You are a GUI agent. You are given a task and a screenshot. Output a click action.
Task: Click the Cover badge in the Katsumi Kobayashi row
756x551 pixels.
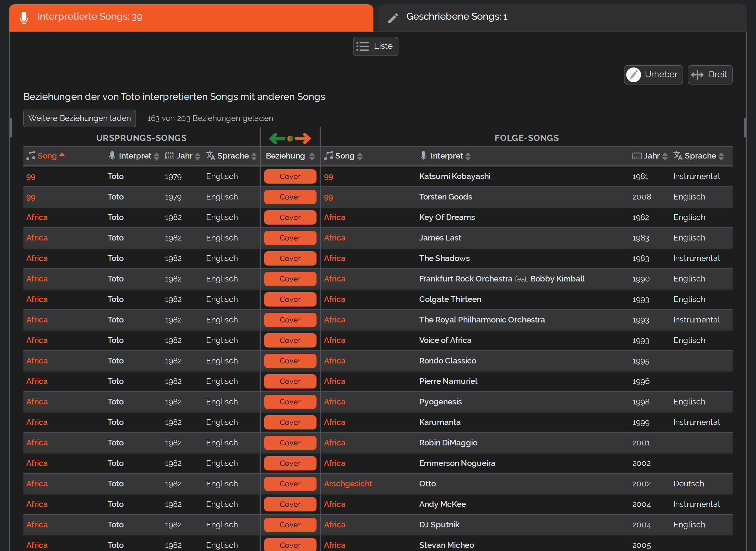(290, 176)
